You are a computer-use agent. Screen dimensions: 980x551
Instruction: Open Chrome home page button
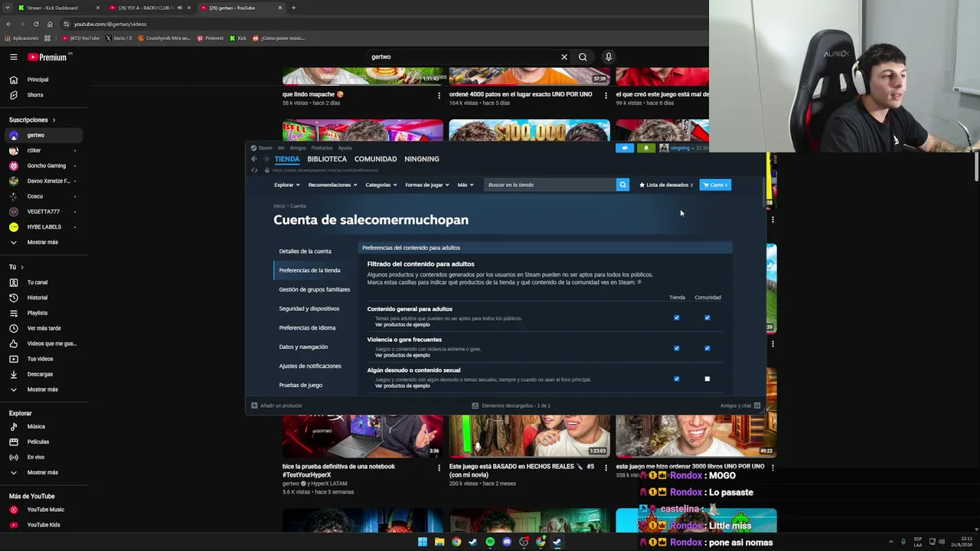click(50, 24)
